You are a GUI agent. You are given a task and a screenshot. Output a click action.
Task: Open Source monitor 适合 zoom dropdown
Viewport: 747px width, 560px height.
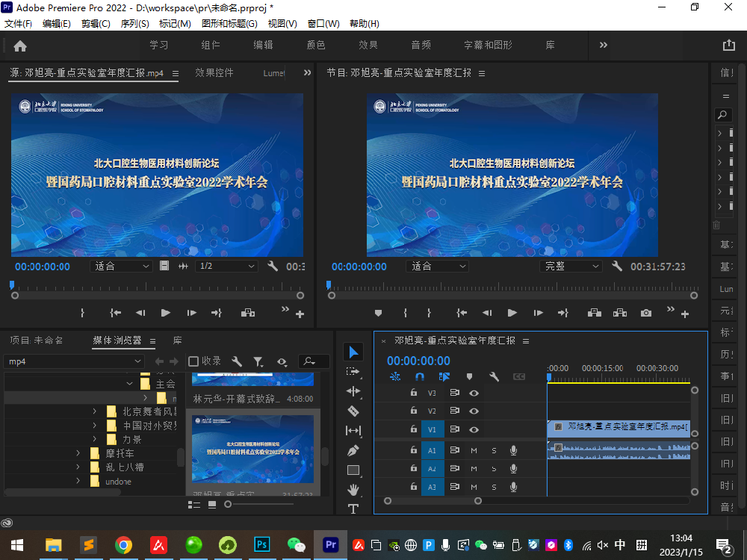(121, 267)
